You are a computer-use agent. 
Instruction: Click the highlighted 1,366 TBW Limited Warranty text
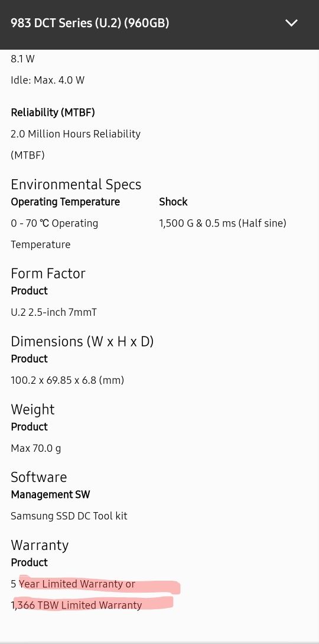pyautogui.click(x=76, y=606)
